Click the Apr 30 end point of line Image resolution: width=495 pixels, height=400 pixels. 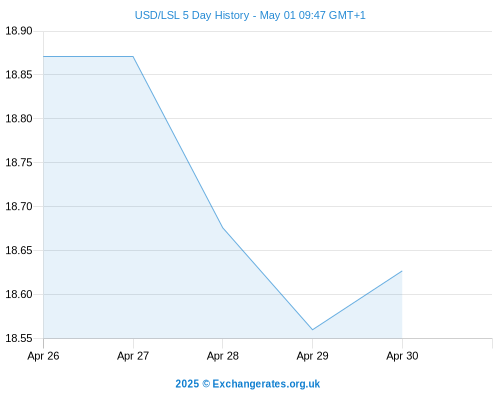pos(402,271)
